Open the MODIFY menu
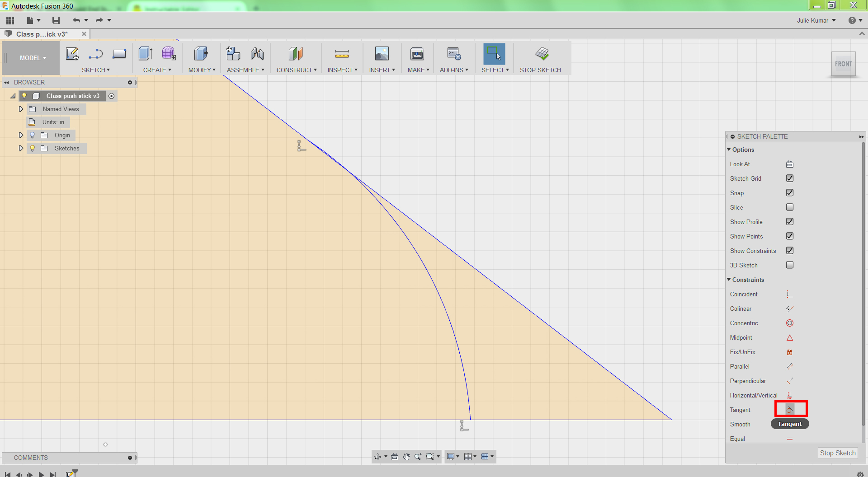The width and height of the screenshot is (868, 477). click(x=202, y=70)
